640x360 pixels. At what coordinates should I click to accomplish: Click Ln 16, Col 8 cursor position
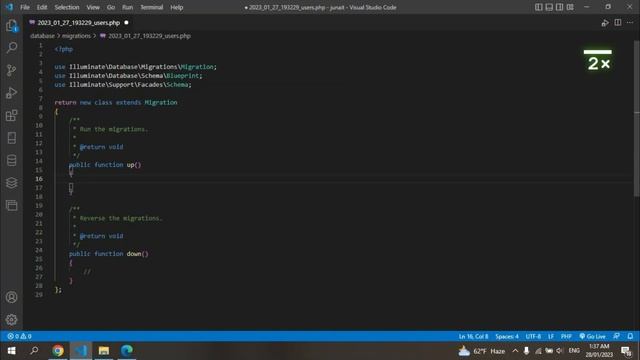click(473, 336)
